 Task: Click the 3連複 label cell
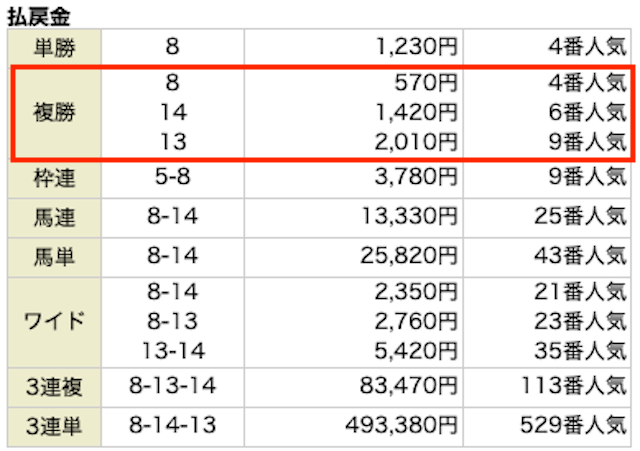tap(54, 387)
